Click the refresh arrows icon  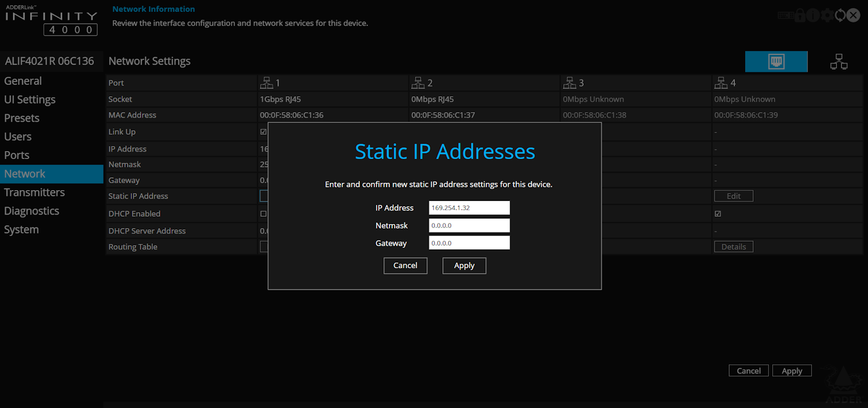coord(840,15)
